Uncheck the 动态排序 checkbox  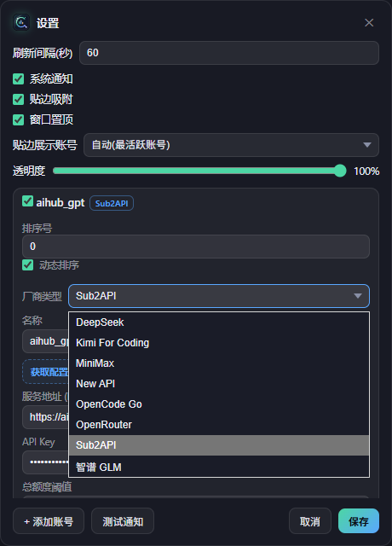point(27,265)
